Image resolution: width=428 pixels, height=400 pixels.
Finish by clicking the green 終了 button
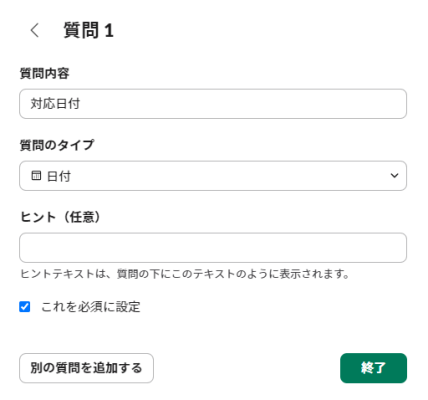373,368
